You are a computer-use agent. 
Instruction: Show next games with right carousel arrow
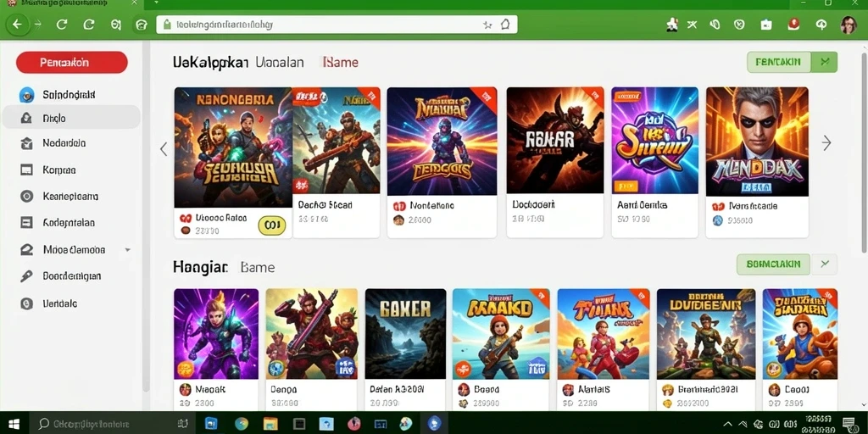coord(826,143)
